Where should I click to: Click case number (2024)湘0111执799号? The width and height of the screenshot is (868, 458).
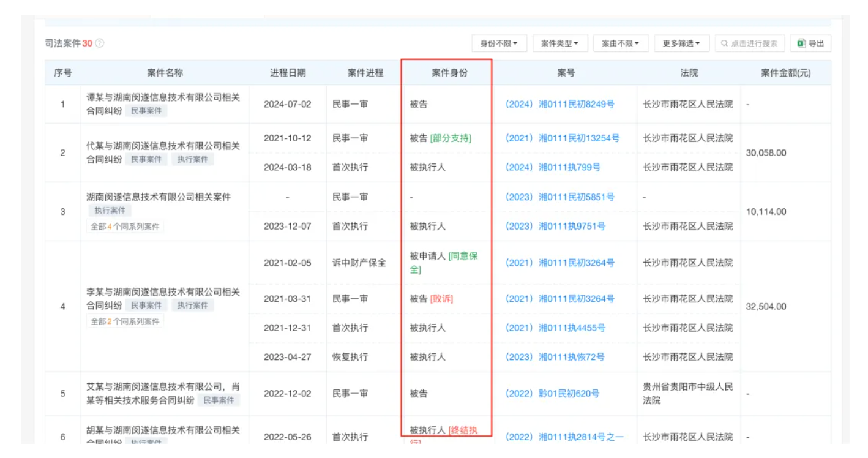pos(553,167)
